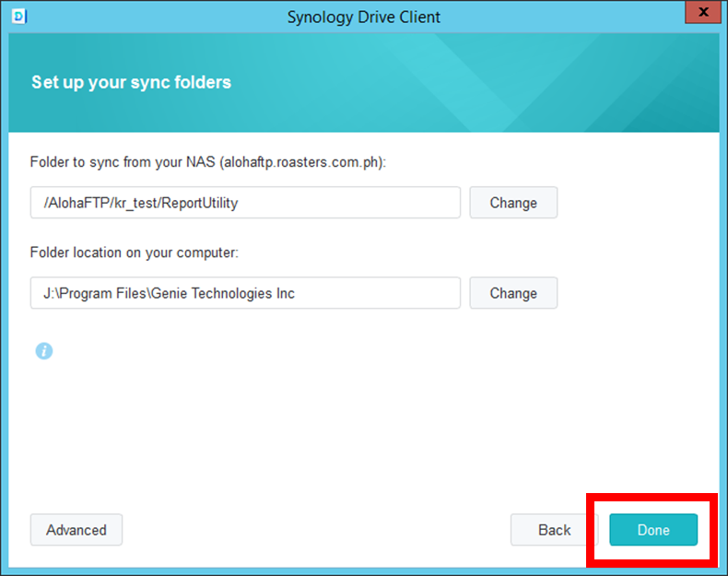The width and height of the screenshot is (728, 576).
Task: Click the /AlohaFTP/kr_test/ReportUtility path field
Action: coord(246,203)
